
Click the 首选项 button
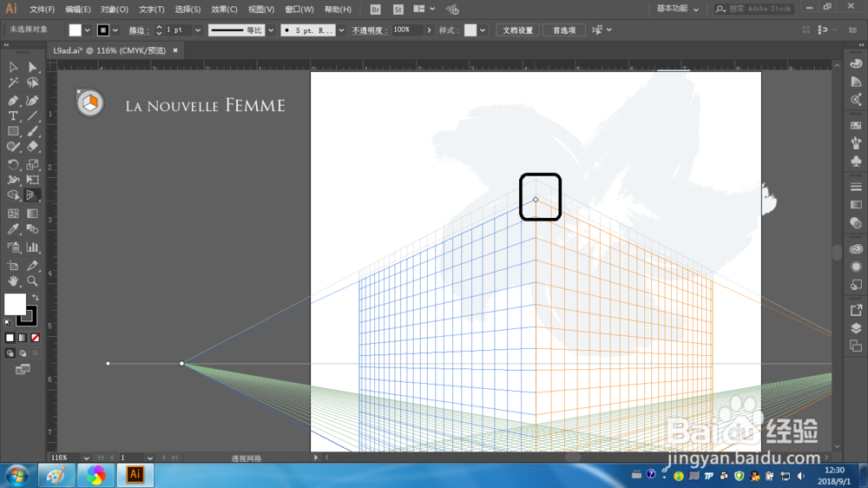pos(564,30)
